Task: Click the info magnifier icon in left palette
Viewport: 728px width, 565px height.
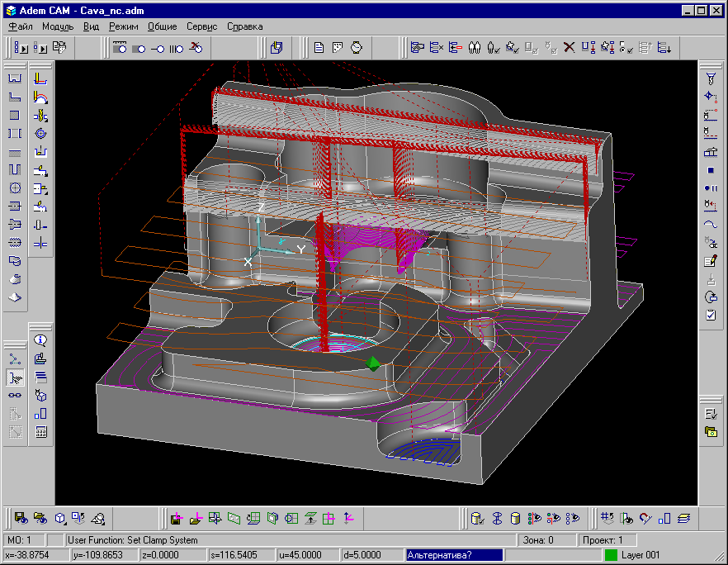Action: [x=40, y=340]
